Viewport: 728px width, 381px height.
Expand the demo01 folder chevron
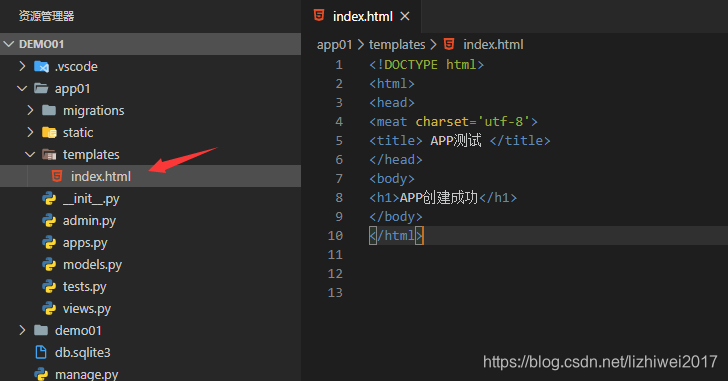point(22,330)
